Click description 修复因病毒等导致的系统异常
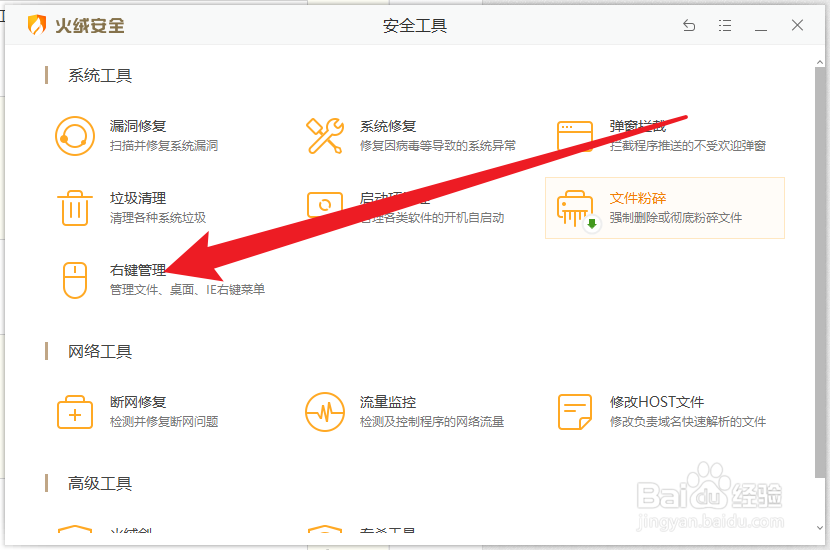830x550 pixels. (438, 146)
